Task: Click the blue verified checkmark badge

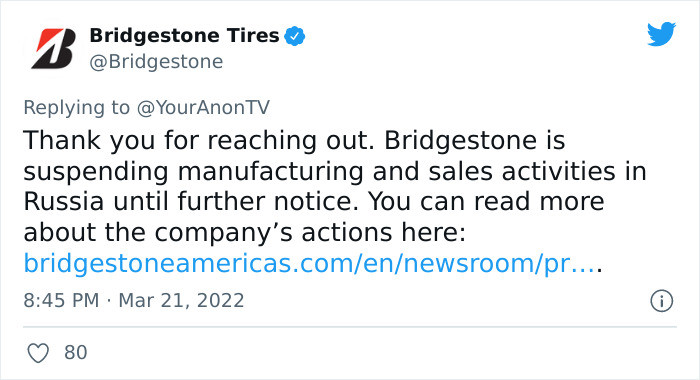Action: (x=295, y=36)
